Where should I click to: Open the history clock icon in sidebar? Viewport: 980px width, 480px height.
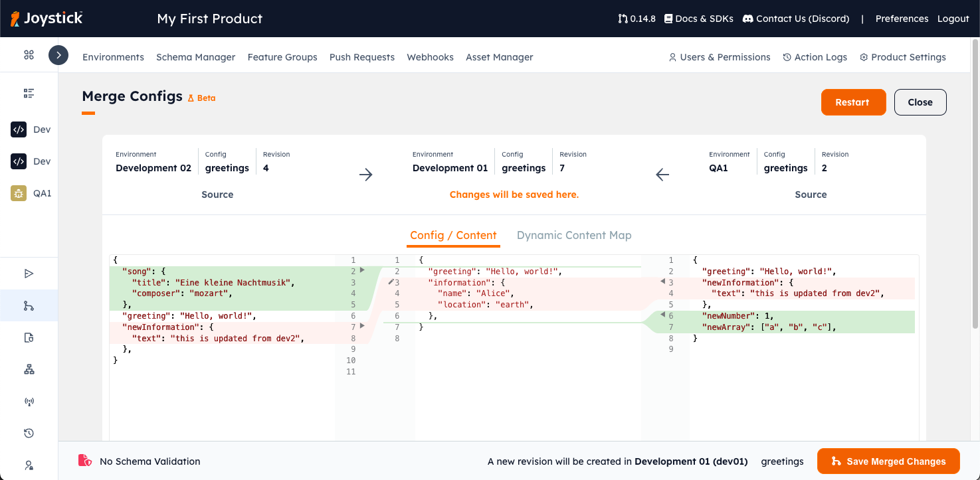[29, 434]
